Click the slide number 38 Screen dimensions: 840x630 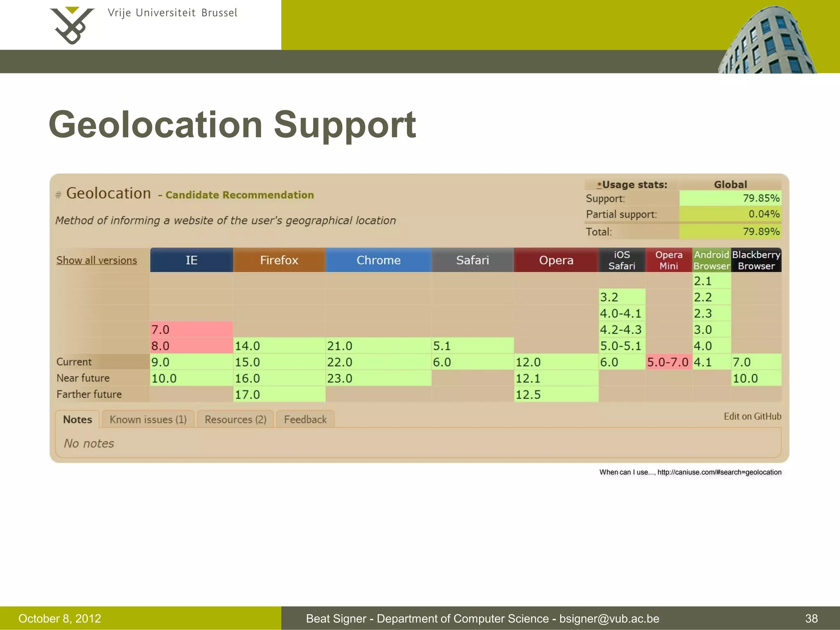(x=811, y=619)
